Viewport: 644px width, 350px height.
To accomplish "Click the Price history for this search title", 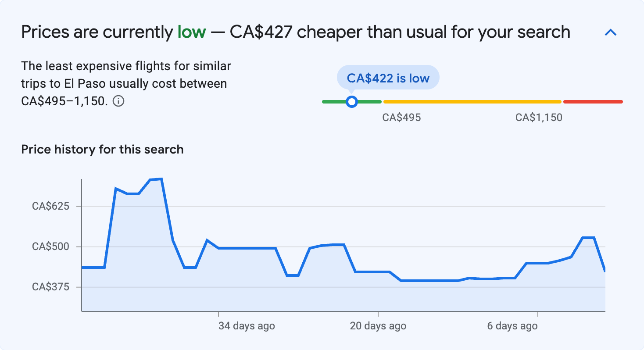I will pos(102,149).
